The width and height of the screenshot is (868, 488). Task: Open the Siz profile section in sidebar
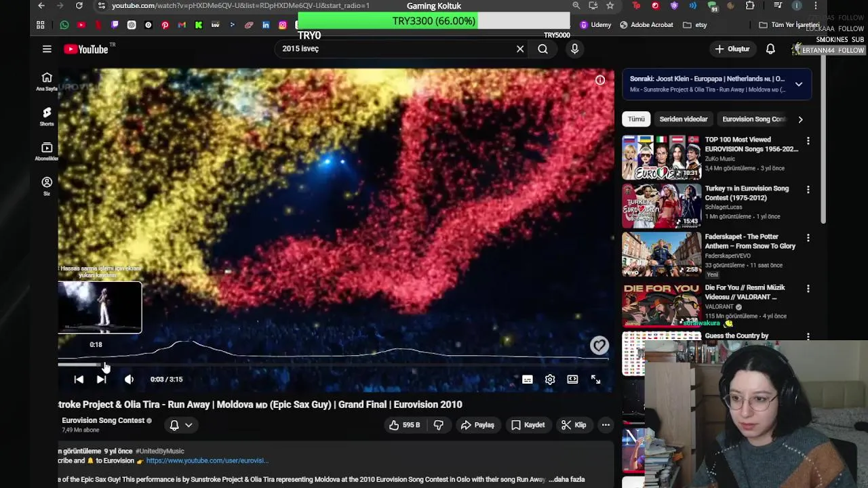click(47, 186)
